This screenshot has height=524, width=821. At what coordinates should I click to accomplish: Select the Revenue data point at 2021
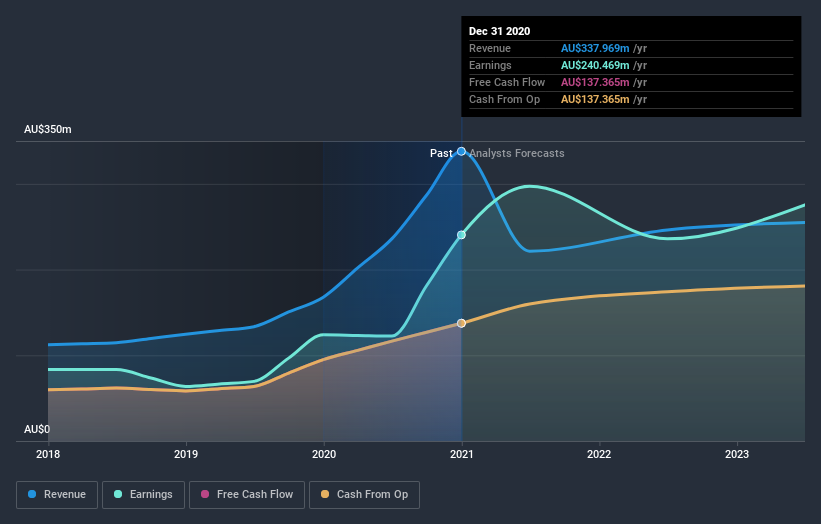(x=461, y=151)
